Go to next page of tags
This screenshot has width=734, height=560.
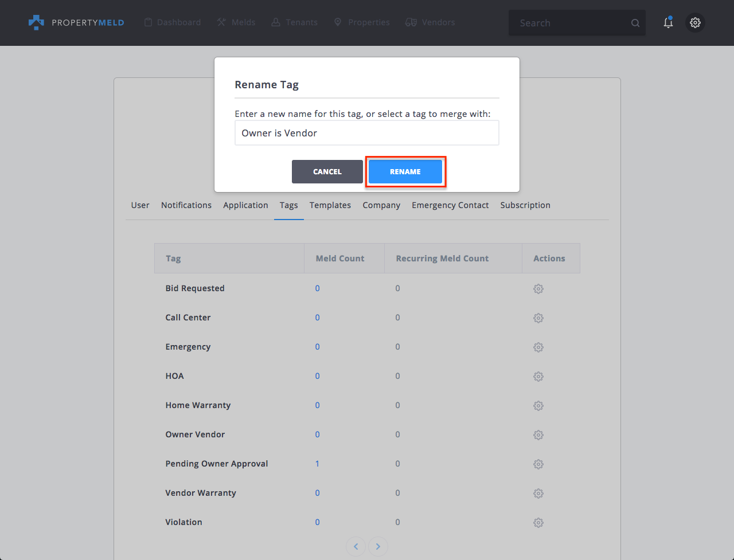pos(378,546)
